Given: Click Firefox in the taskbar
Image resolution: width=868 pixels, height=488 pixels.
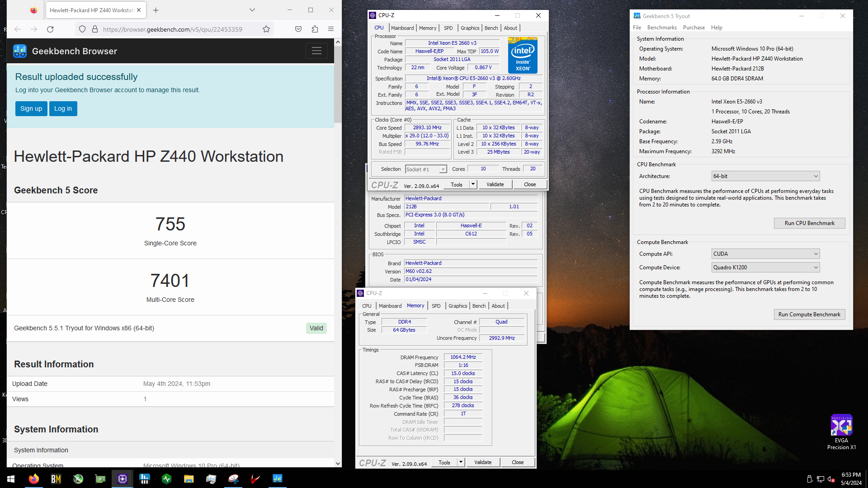Looking at the screenshot, I should (x=34, y=479).
